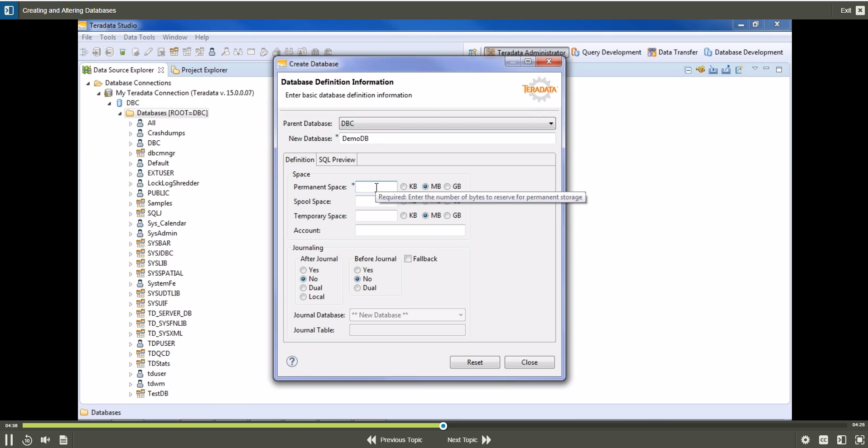Enable the Fallback checkbox

pyautogui.click(x=408, y=258)
